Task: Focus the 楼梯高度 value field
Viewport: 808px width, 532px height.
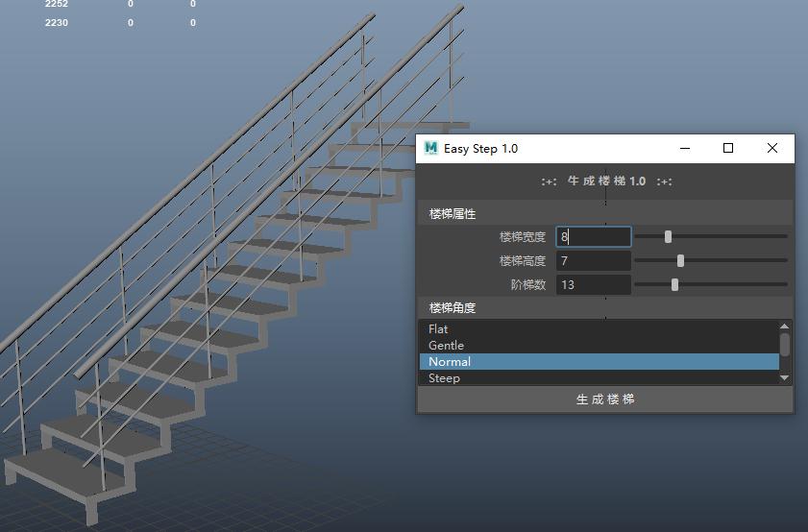Action: point(593,260)
